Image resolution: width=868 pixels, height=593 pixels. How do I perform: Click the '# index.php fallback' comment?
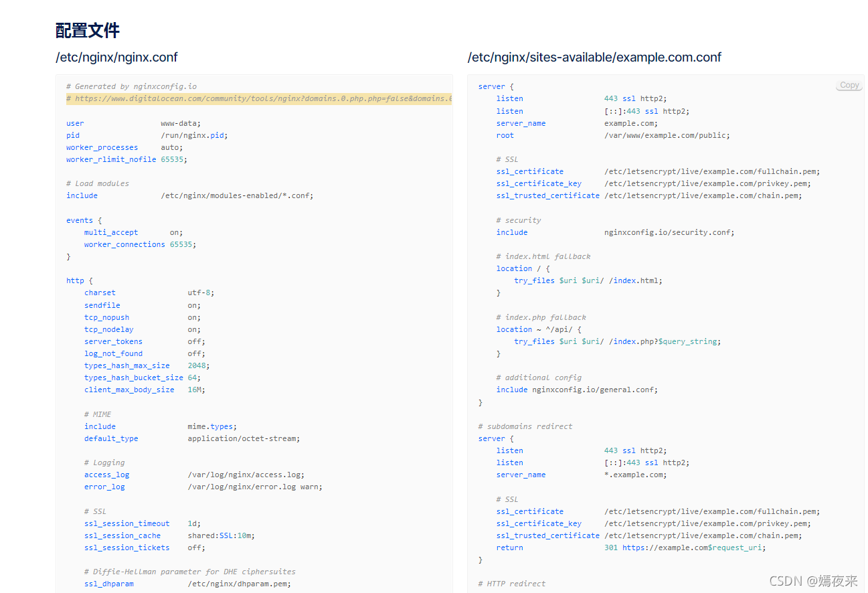pyautogui.click(x=541, y=317)
